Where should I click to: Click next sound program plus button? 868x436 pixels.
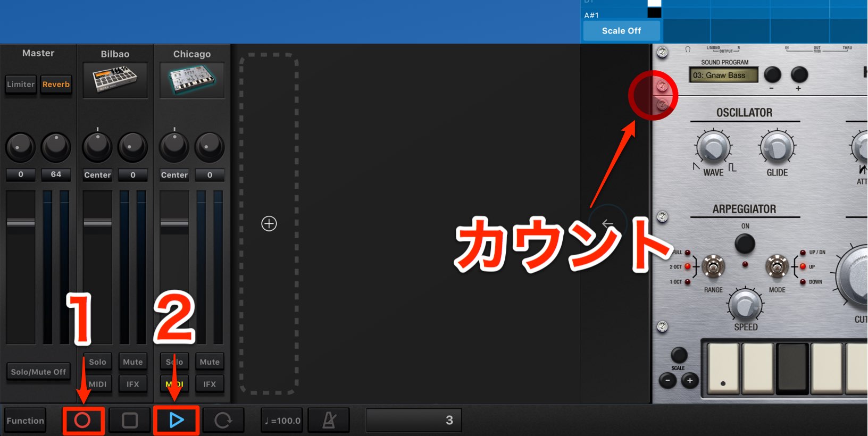point(799,75)
